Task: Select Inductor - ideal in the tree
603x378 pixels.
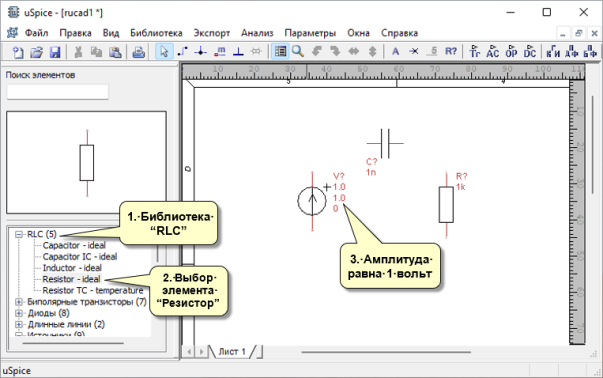Action: coord(72,268)
